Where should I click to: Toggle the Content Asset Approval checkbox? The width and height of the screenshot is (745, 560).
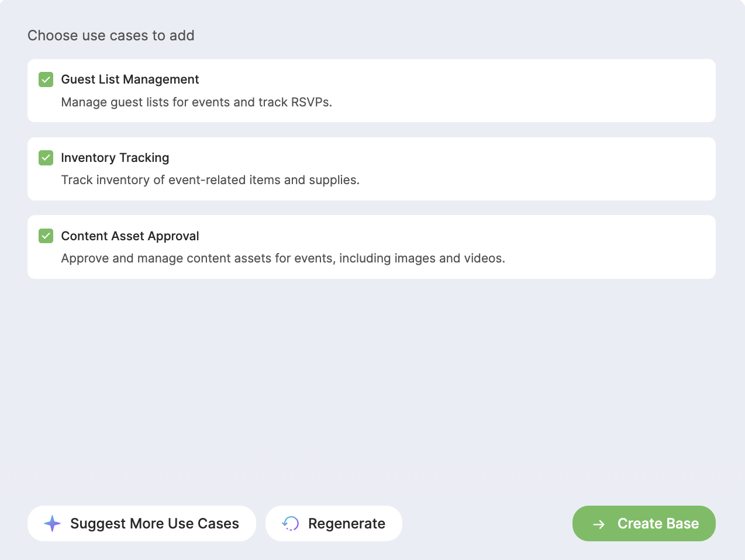46,236
